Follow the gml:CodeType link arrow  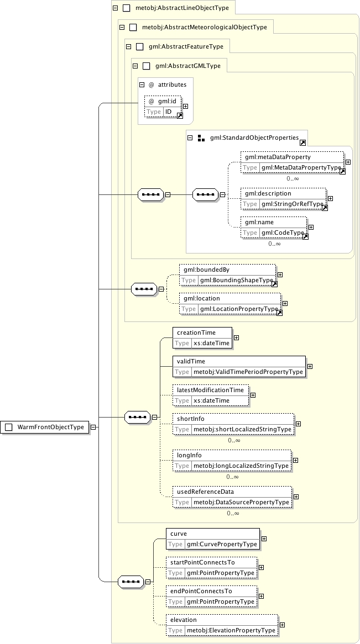(305, 236)
